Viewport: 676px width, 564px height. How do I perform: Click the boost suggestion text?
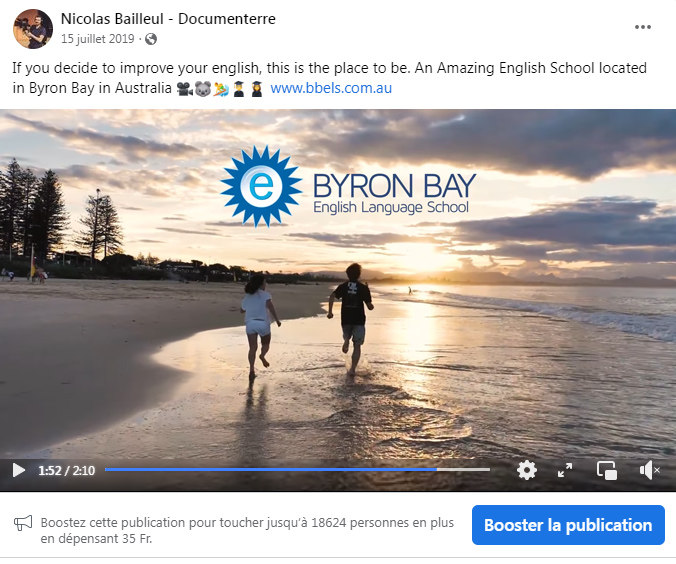(x=247, y=530)
